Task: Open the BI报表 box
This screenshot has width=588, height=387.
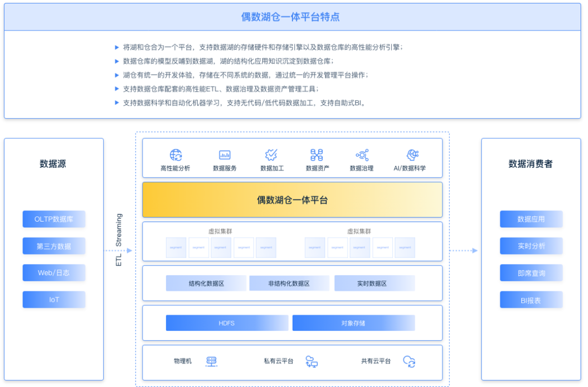Action: click(x=531, y=300)
